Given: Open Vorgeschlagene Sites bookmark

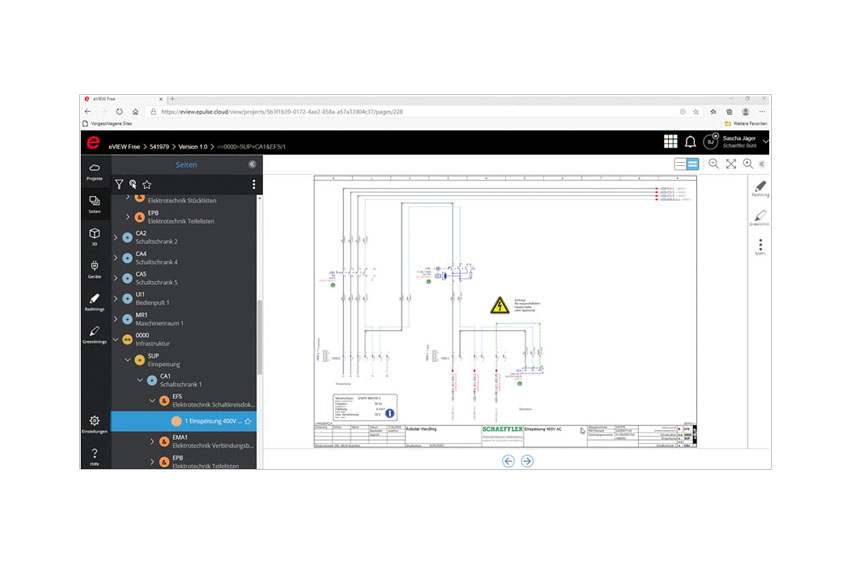Looking at the screenshot, I should click(107, 124).
